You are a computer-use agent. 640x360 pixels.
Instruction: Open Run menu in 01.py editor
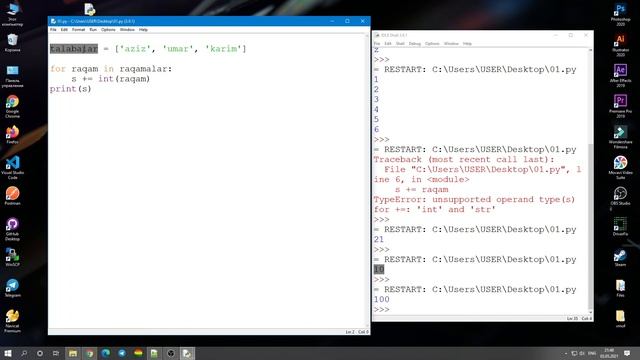coord(93,30)
